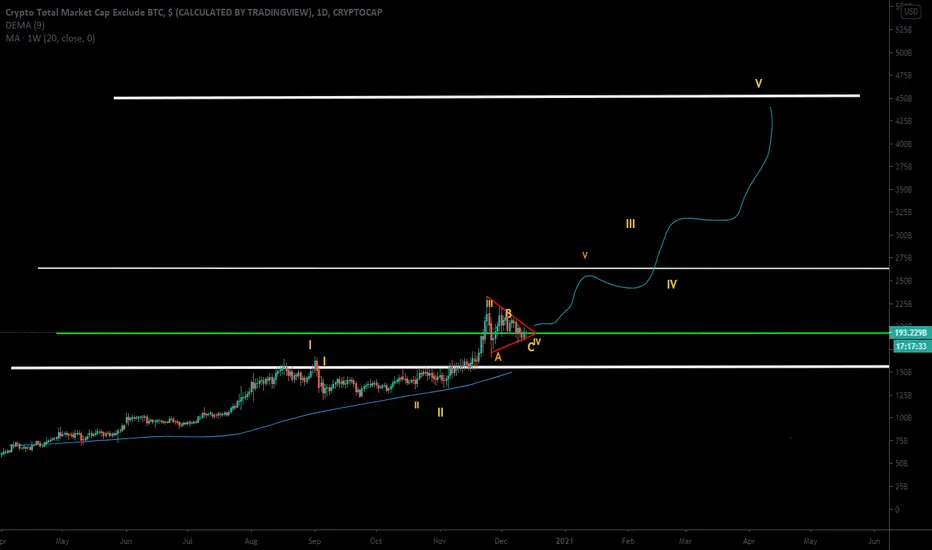Select the DEMA (9) indicator legend

coord(25,26)
